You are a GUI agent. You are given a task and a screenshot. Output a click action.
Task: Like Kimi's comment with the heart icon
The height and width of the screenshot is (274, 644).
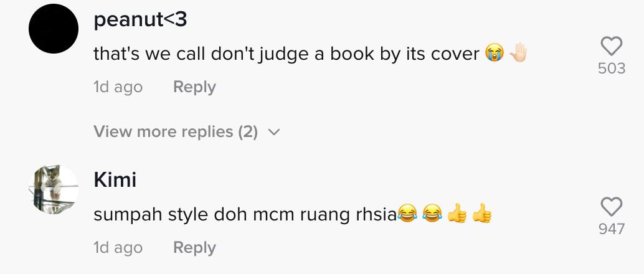612,206
